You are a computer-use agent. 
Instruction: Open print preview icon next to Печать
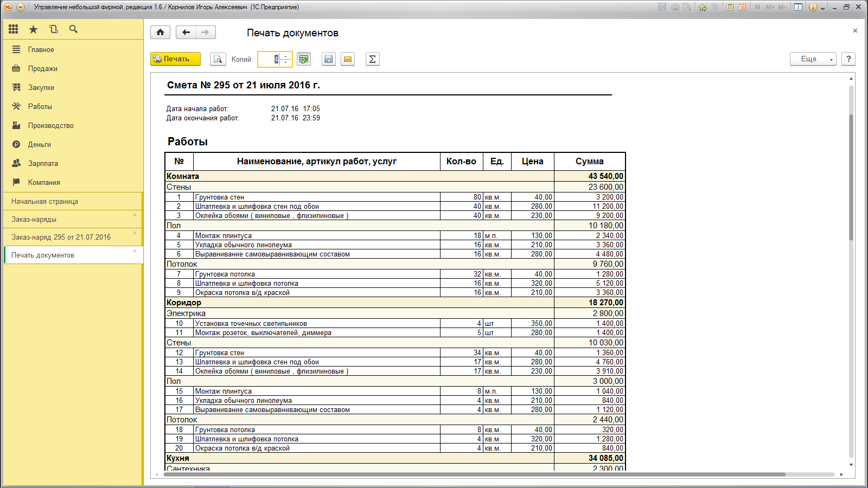coord(218,59)
